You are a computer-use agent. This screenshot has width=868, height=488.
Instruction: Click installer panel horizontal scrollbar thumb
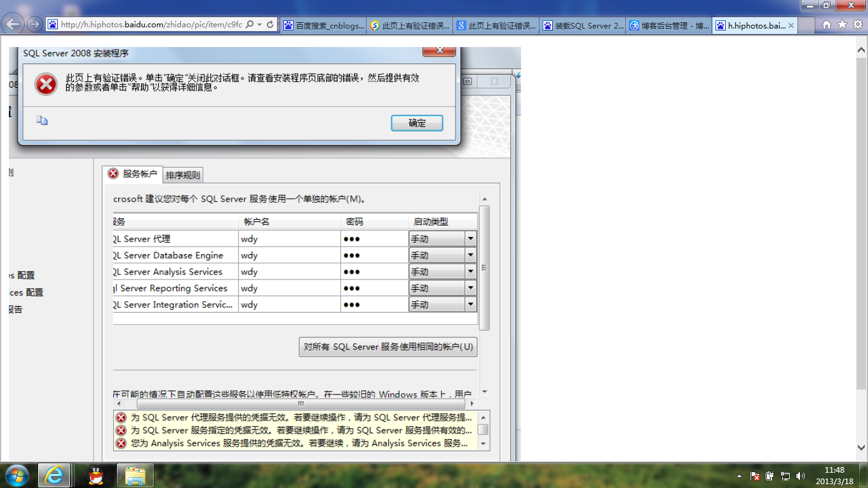(x=300, y=403)
